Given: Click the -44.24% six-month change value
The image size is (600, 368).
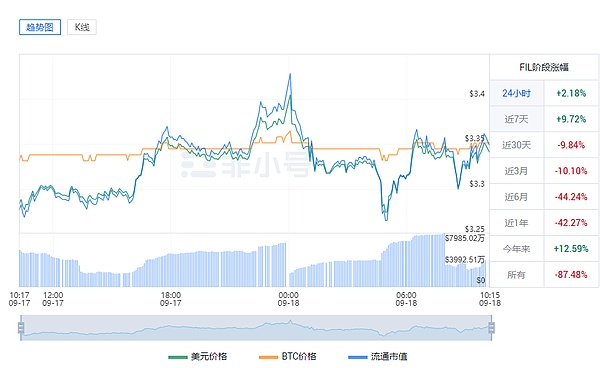Looking at the screenshot, I should pyautogui.click(x=571, y=197).
